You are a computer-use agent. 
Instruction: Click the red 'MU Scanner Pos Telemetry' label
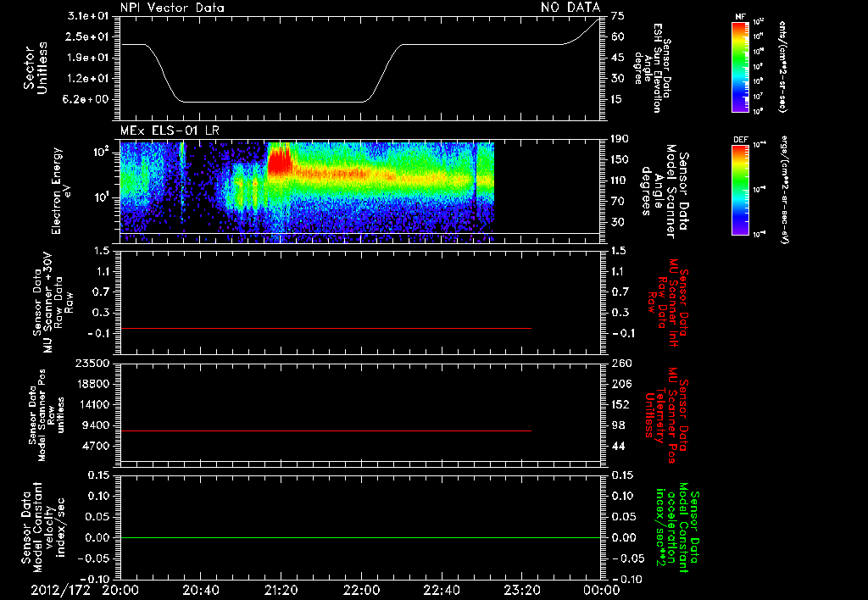[x=667, y=415]
